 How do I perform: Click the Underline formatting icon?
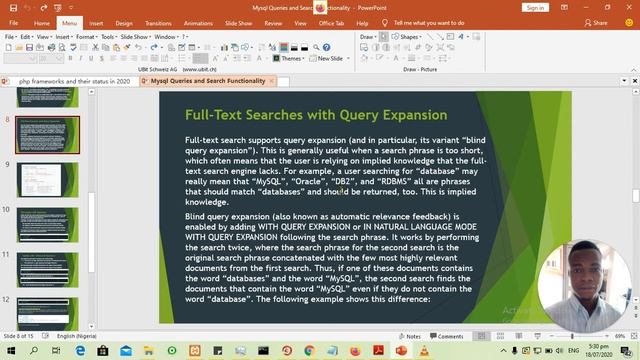[x=91, y=58]
